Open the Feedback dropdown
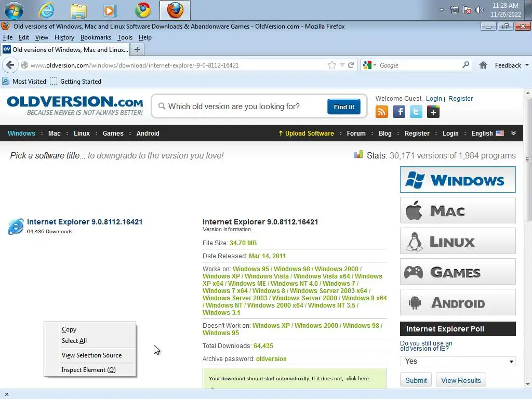The image size is (532, 399). click(512, 65)
